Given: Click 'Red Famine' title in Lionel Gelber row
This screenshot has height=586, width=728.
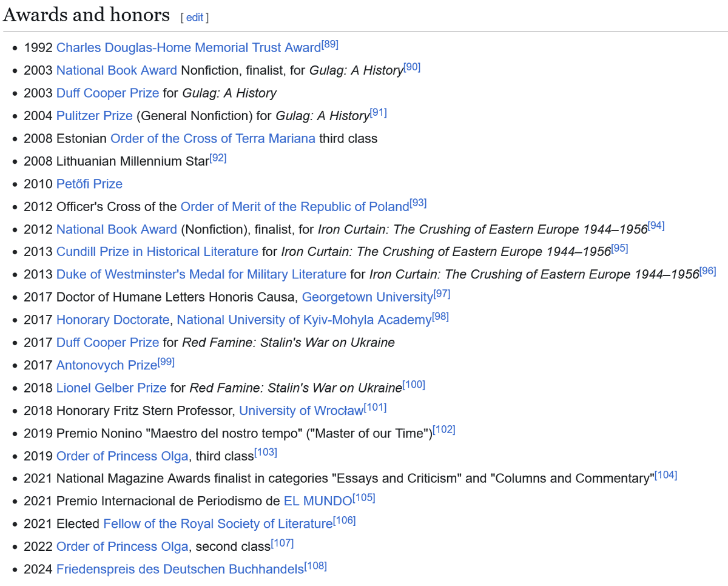Looking at the screenshot, I should (296, 388).
